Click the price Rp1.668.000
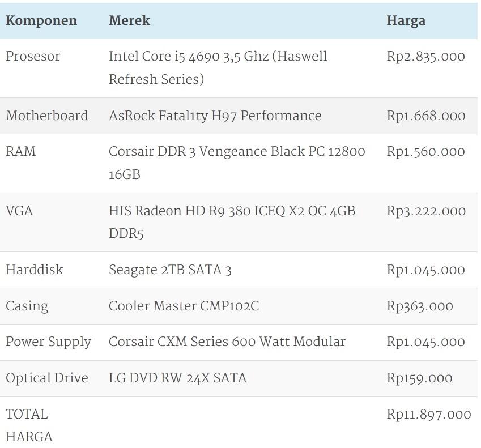 (425, 116)
